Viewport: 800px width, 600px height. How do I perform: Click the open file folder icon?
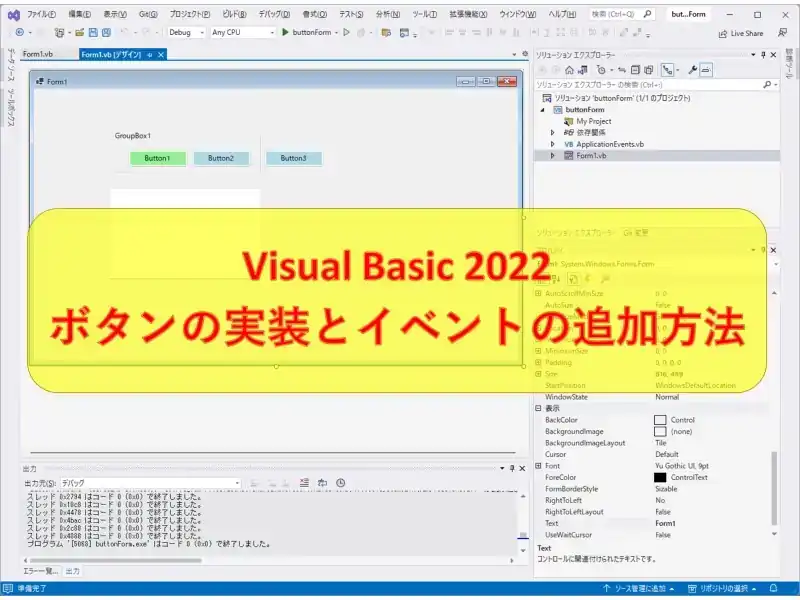79,33
